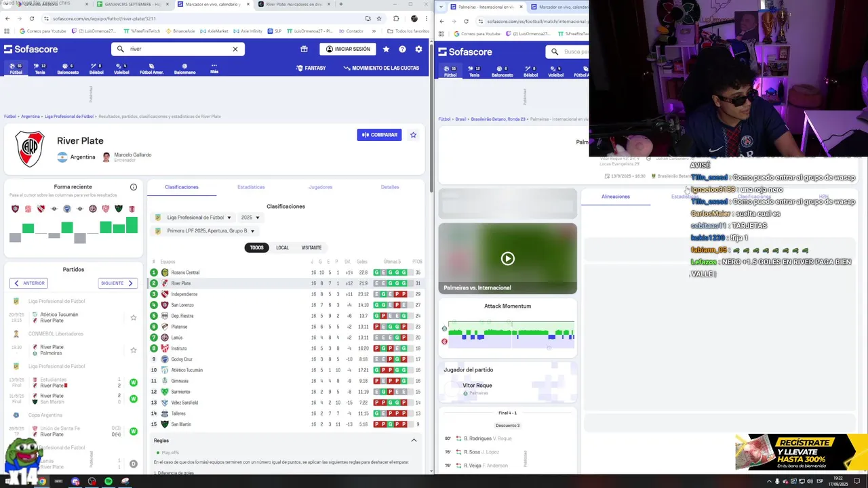Image resolution: width=868 pixels, height=488 pixels.
Task: Open new tab plus button in left Chrome
Action: [340, 4]
